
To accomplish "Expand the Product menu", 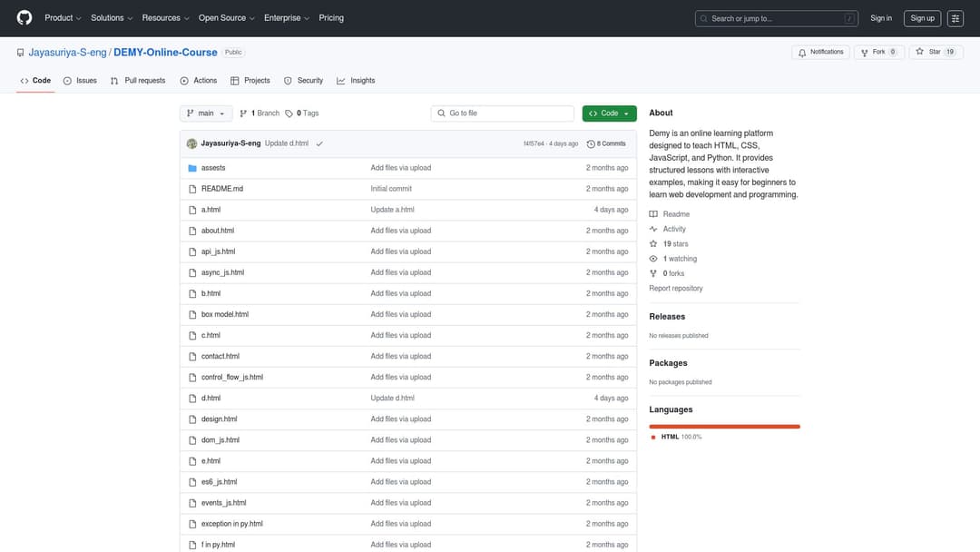I will (x=63, y=18).
